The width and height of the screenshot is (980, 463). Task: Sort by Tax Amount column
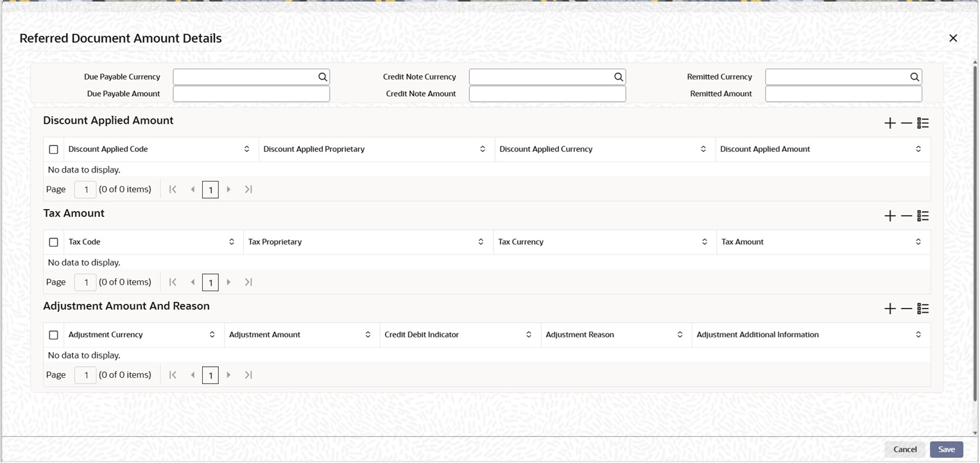pos(918,242)
